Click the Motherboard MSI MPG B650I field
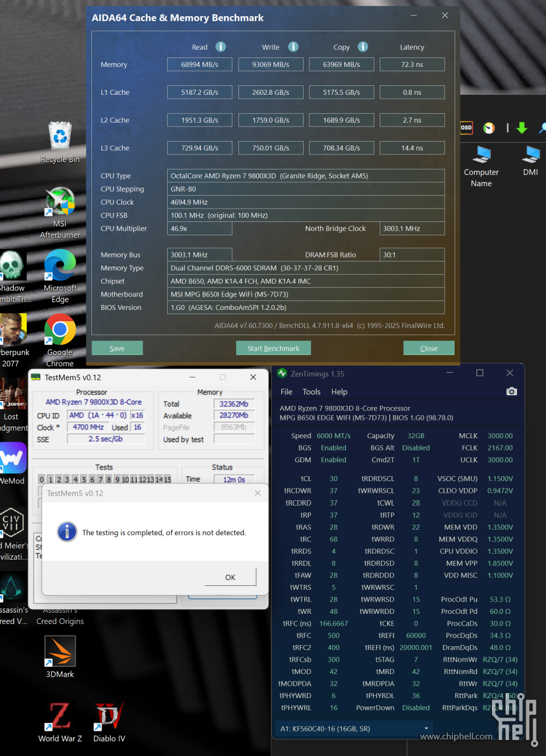The height and width of the screenshot is (756, 546). coord(306,294)
